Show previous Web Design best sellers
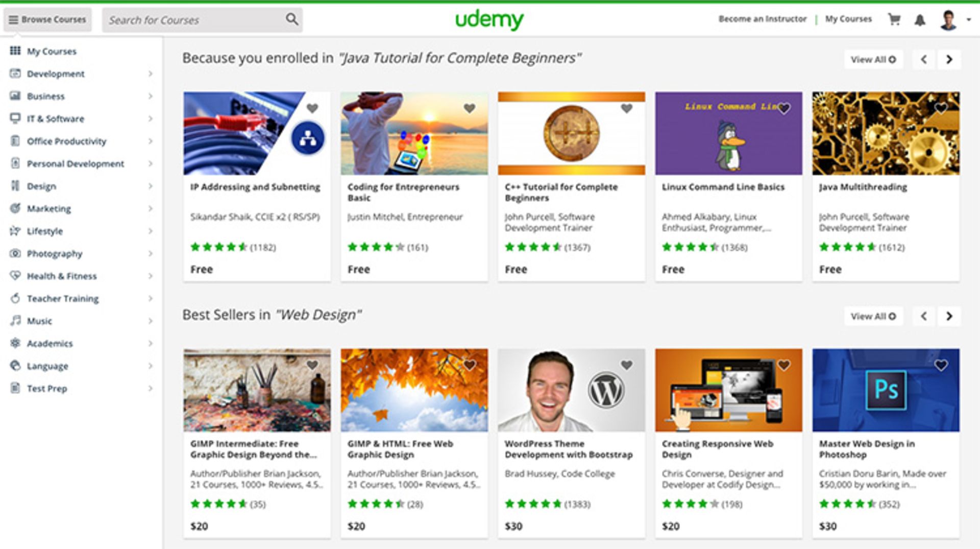The height and width of the screenshot is (549, 980). (924, 316)
